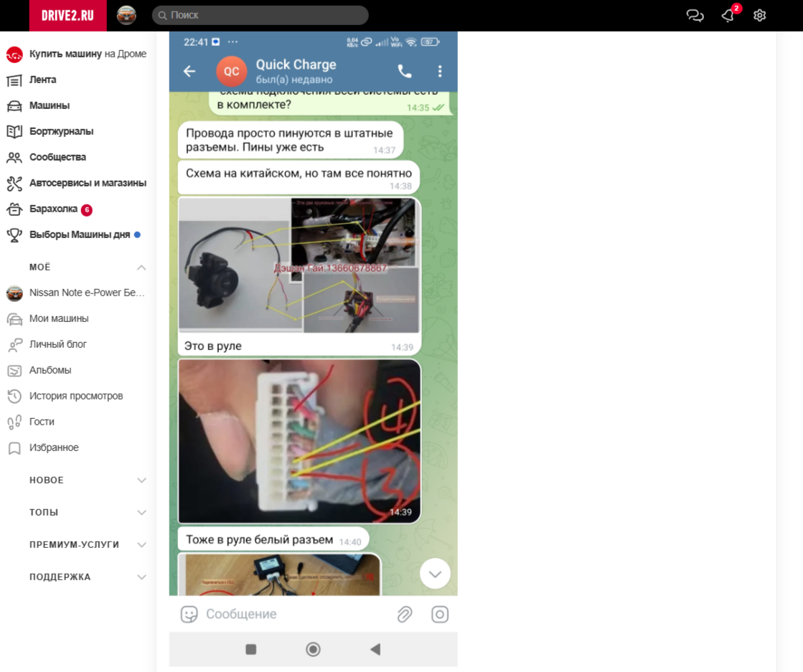This screenshot has width=803, height=672.
Task: Expand the ПОДДЕРЖКА section chevron
Action: (141, 577)
